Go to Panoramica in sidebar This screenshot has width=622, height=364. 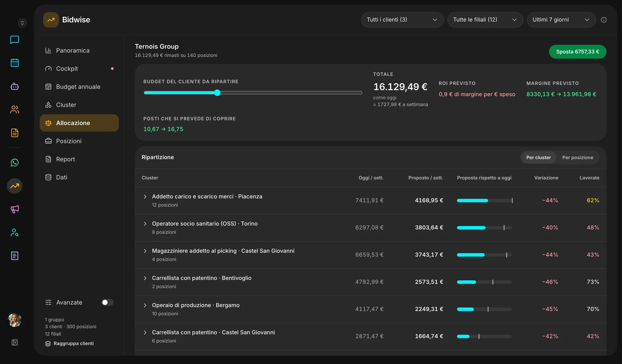pyautogui.click(x=79, y=50)
